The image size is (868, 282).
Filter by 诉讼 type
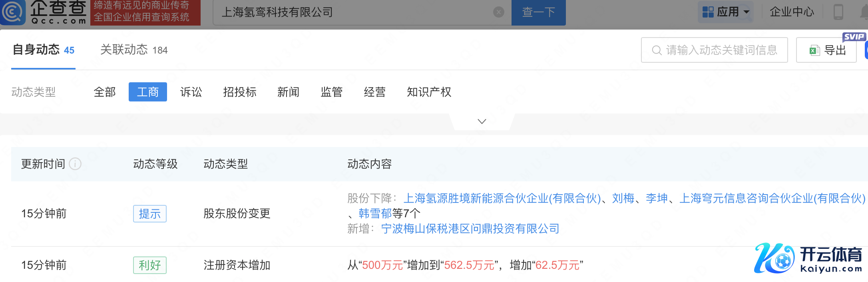point(191,92)
